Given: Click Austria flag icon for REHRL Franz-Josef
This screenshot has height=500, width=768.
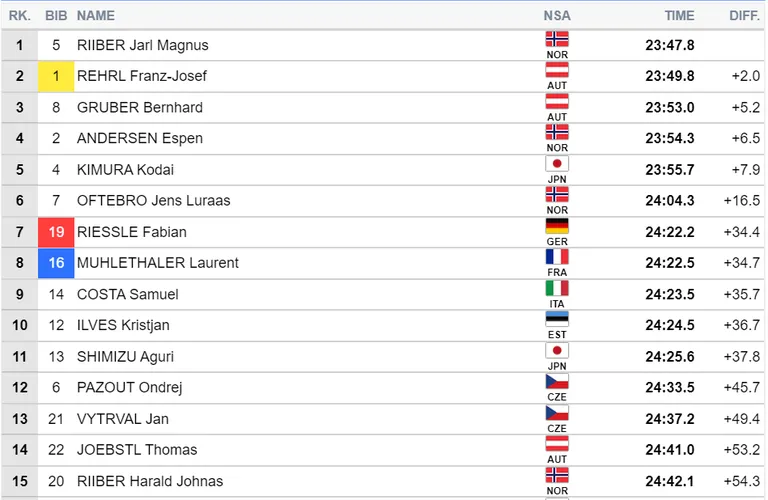Looking at the screenshot, I should point(557,70).
